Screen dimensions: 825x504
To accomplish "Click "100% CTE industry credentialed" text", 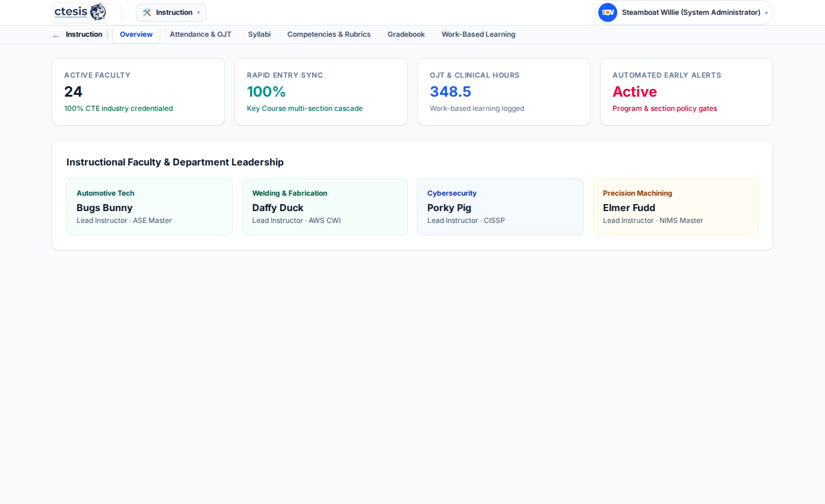I will coord(119,109).
